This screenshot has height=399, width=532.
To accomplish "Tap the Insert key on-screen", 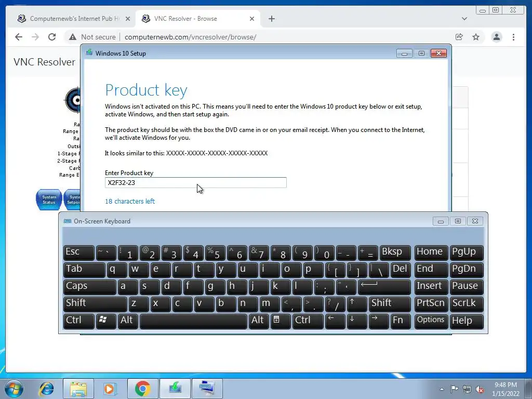I will tap(431, 287).
